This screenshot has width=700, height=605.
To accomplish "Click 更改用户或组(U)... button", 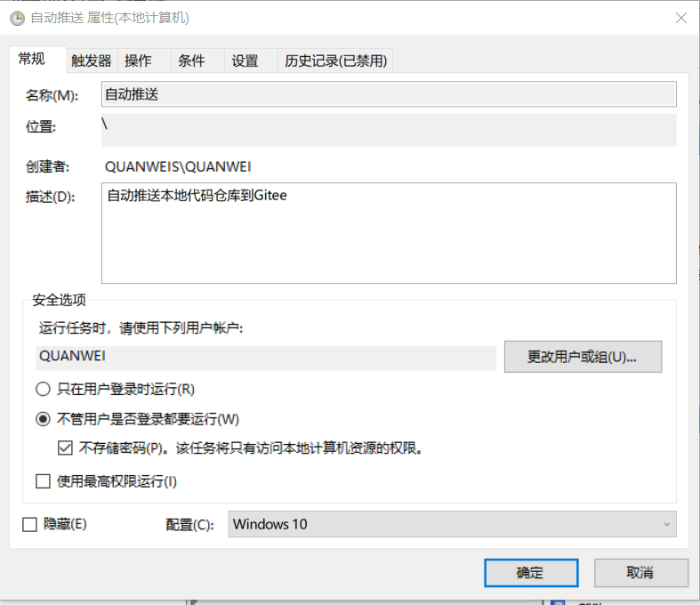I will (x=583, y=357).
